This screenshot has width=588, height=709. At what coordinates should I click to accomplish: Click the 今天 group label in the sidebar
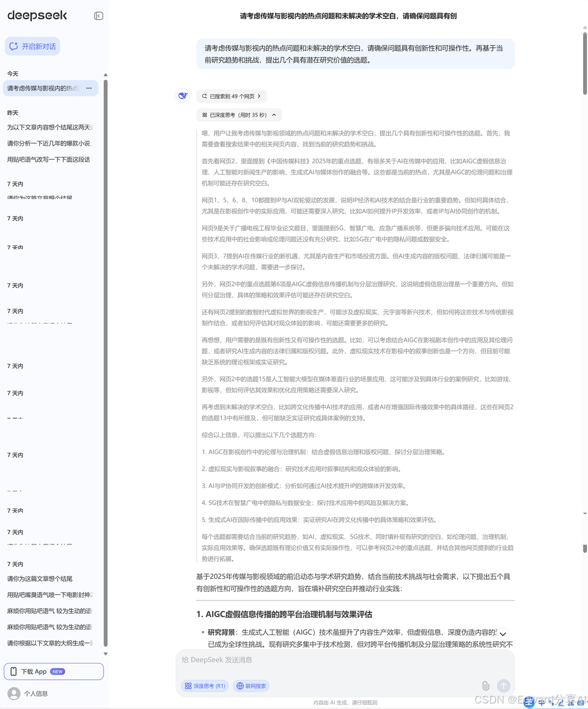point(13,74)
